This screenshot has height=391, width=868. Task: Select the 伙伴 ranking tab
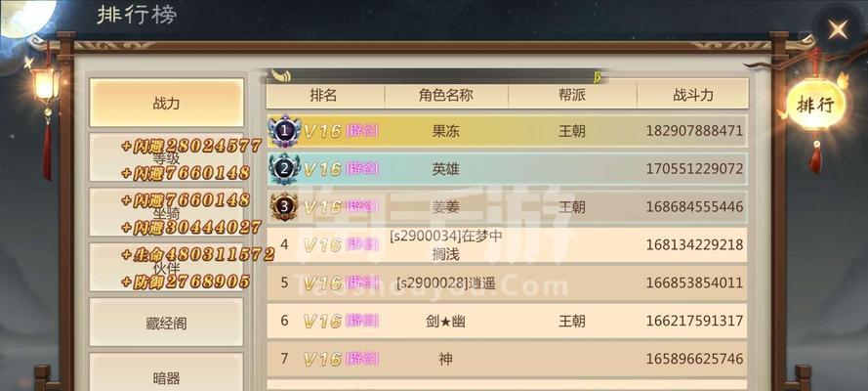(167, 268)
